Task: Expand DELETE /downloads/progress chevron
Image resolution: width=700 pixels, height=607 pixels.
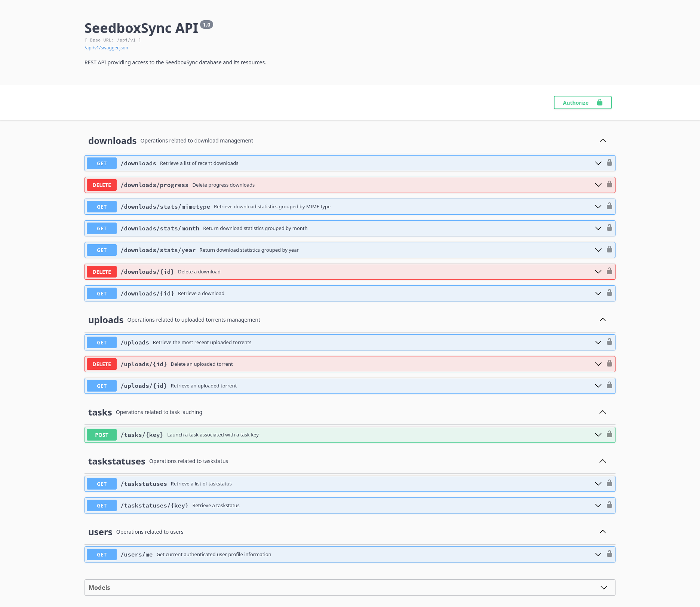Action: 598,185
